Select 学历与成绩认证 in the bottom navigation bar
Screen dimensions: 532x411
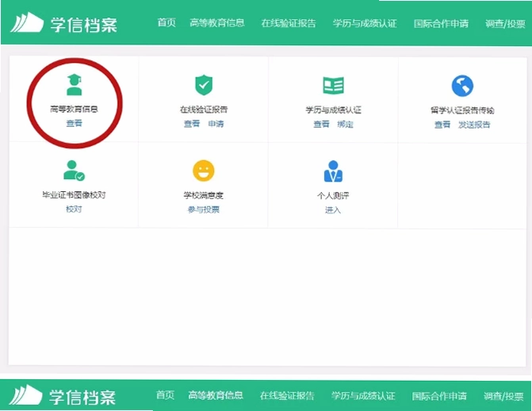(x=363, y=396)
